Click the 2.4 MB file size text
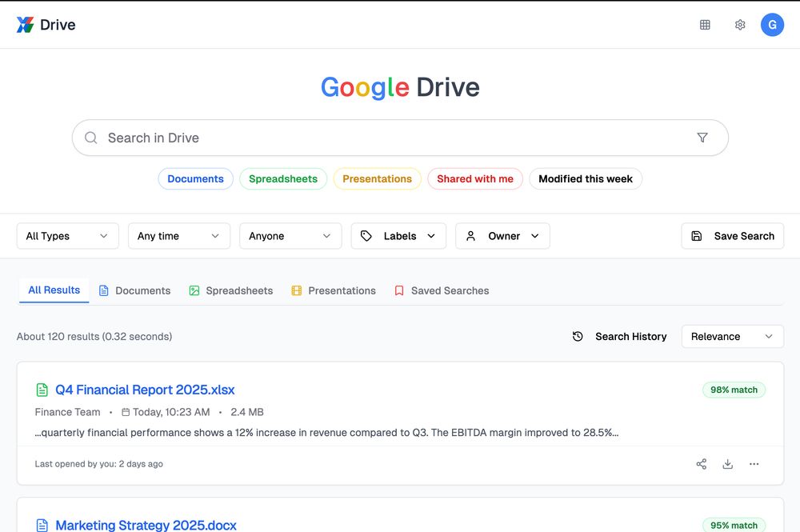 [x=247, y=412]
